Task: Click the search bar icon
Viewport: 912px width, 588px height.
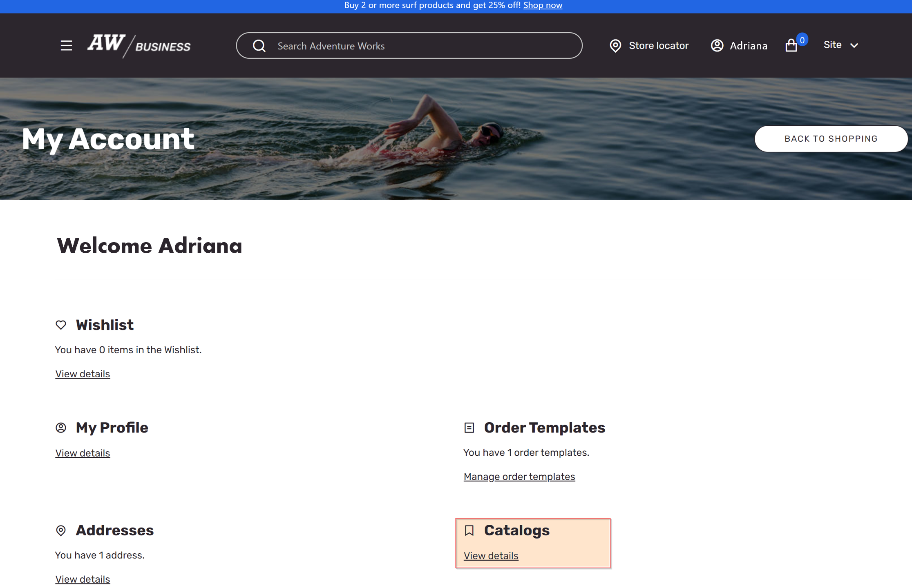Action: pos(259,45)
